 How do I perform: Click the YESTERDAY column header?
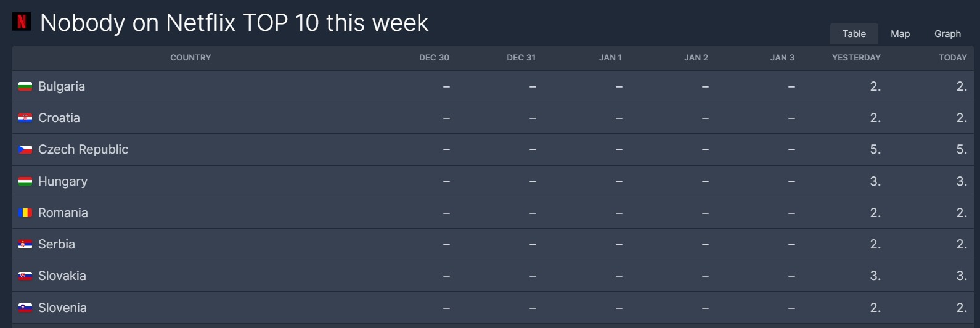pyautogui.click(x=856, y=57)
